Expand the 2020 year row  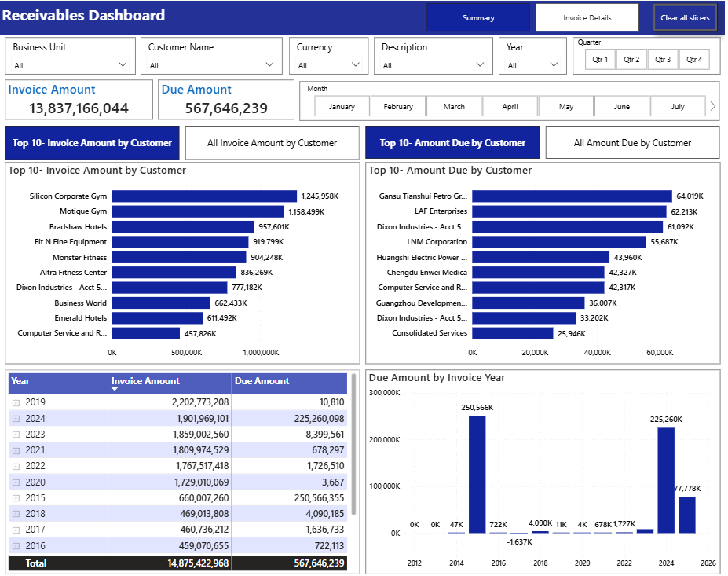(16, 482)
